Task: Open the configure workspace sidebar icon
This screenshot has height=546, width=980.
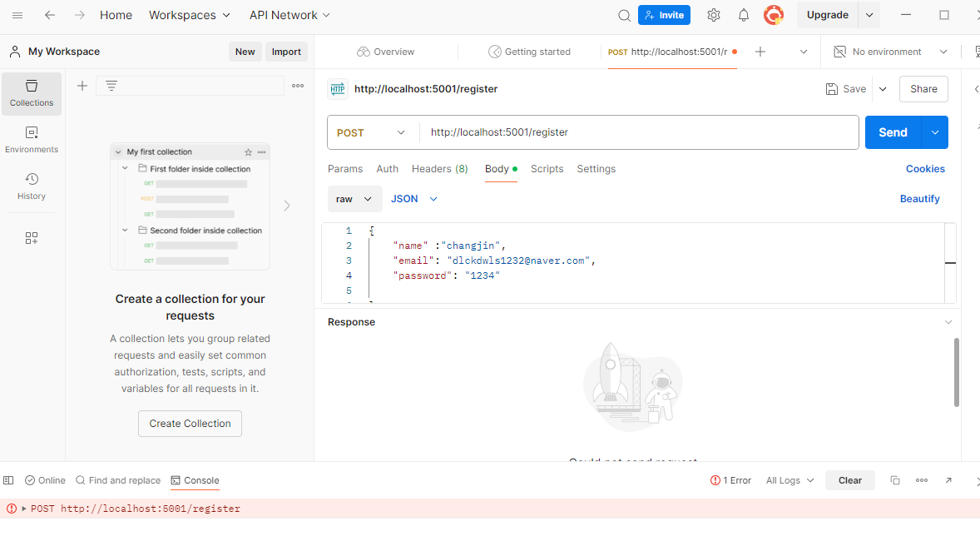Action: click(32, 238)
